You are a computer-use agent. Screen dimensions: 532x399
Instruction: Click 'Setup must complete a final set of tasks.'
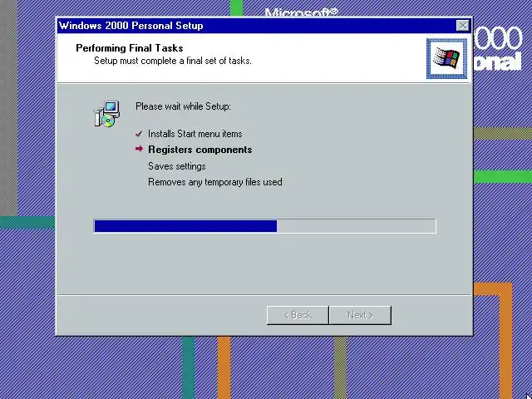[x=173, y=61]
